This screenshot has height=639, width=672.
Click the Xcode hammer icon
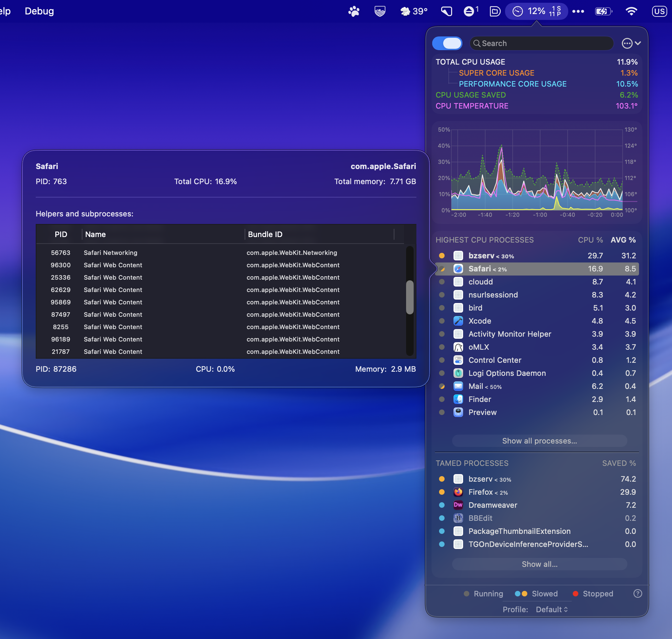click(x=458, y=321)
